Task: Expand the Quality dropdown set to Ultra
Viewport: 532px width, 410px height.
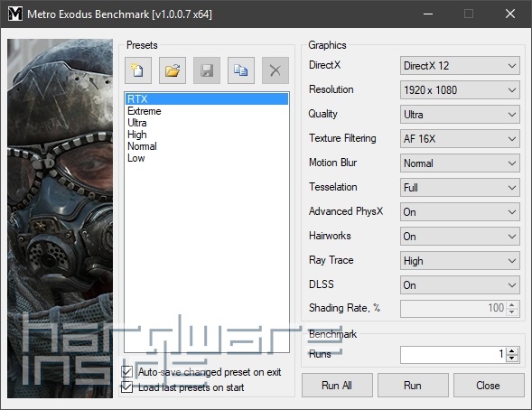Action: pos(460,115)
